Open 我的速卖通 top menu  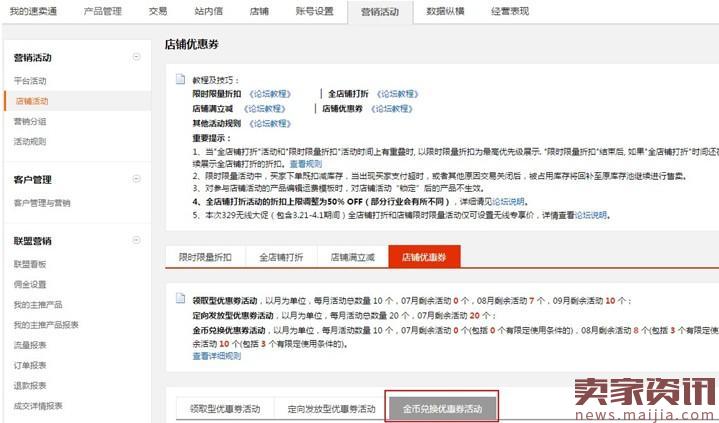tap(33, 11)
